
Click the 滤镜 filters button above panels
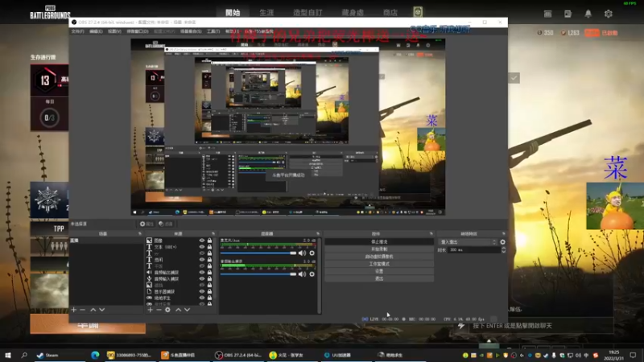[x=166, y=224]
